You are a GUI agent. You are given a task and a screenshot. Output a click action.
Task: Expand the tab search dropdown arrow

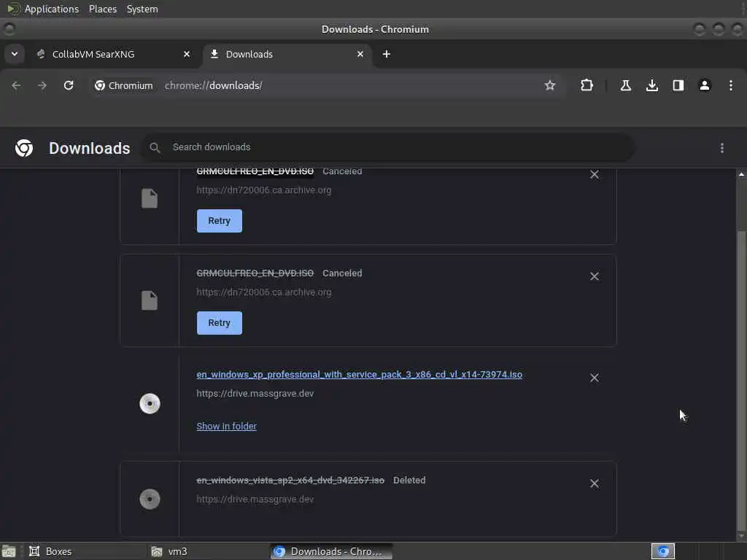tap(15, 54)
